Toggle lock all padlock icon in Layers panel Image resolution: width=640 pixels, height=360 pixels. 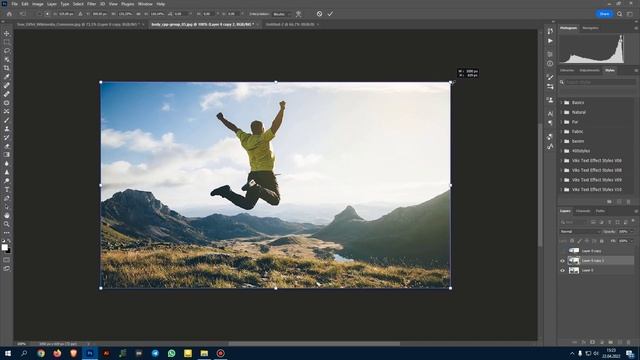tap(601, 241)
